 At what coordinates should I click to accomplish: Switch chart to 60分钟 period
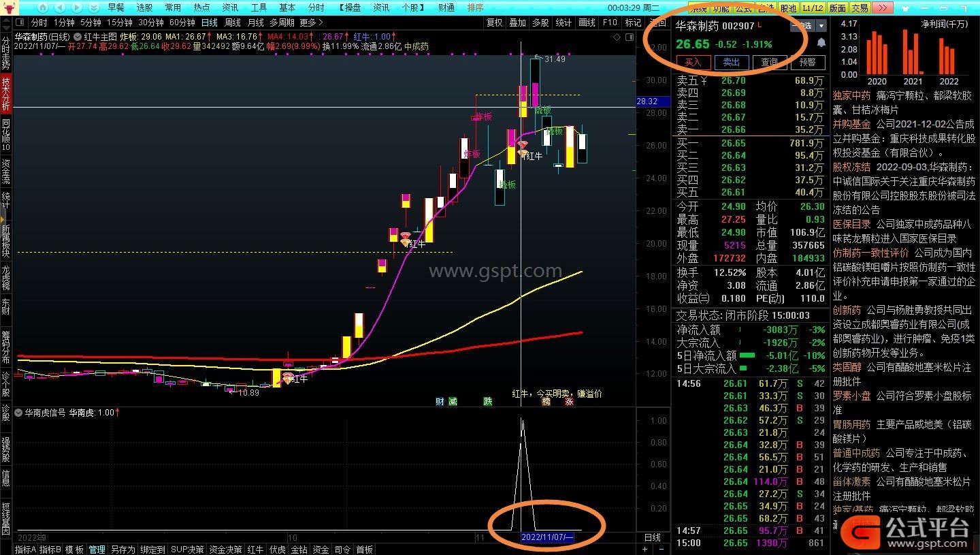click(182, 22)
